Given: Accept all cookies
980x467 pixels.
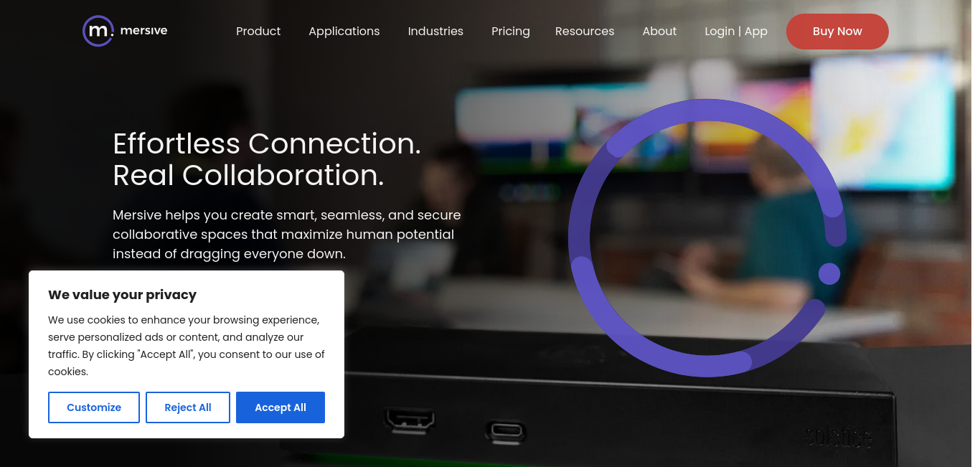Looking at the screenshot, I should click(x=281, y=407).
